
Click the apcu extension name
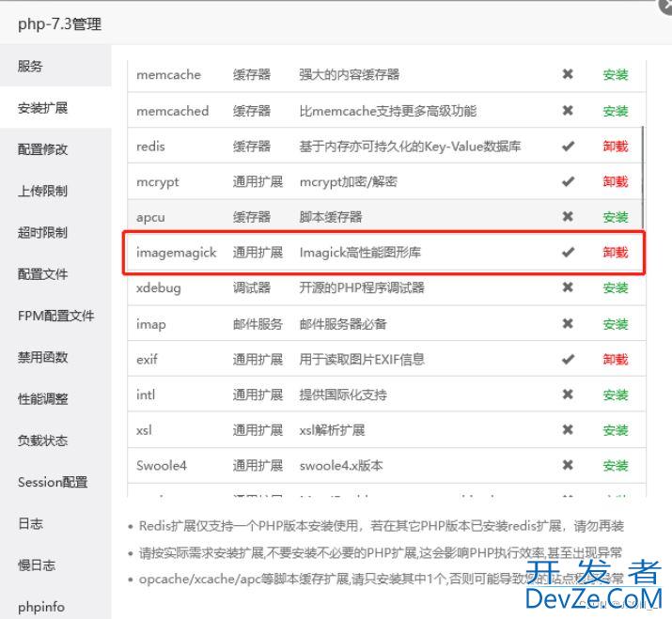[x=150, y=218]
